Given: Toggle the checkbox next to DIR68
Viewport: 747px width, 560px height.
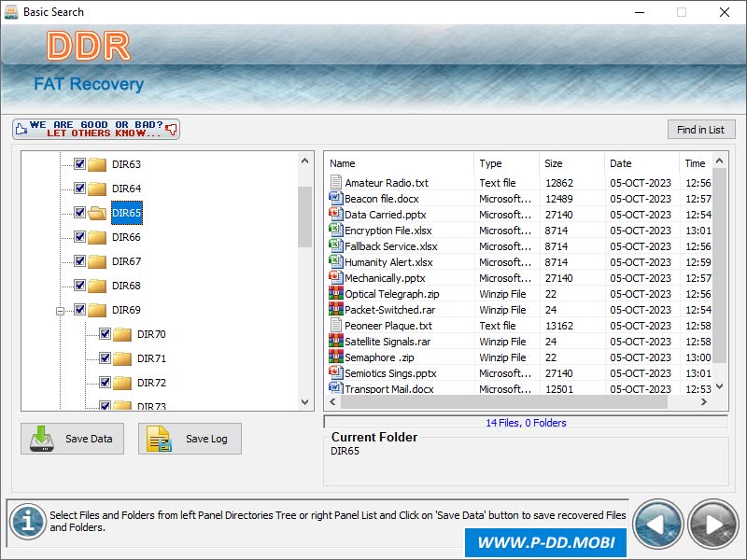Looking at the screenshot, I should point(79,286).
